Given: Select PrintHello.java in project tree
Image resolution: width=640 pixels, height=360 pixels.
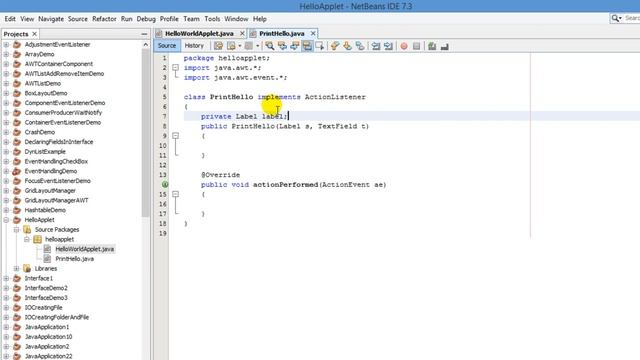Looking at the screenshot, I should pyautogui.click(x=74, y=259).
